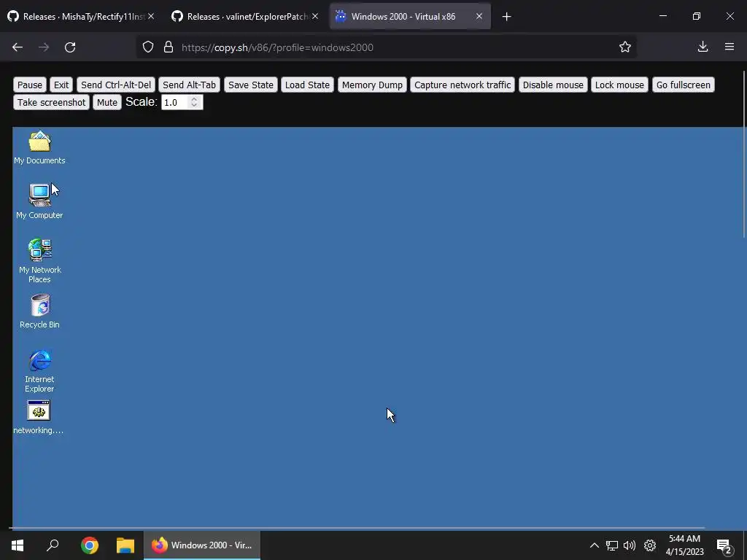Image resolution: width=747 pixels, height=560 pixels.
Task: Open the notification center icon
Action: [724, 546]
